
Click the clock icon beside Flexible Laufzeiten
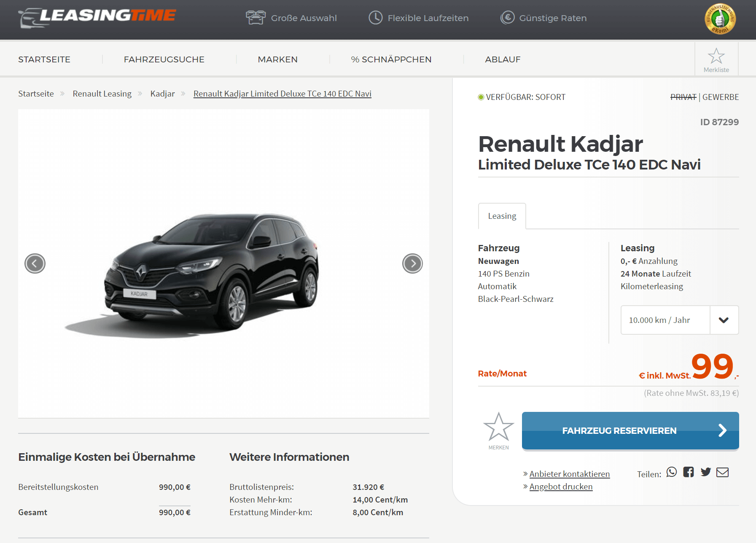point(375,18)
